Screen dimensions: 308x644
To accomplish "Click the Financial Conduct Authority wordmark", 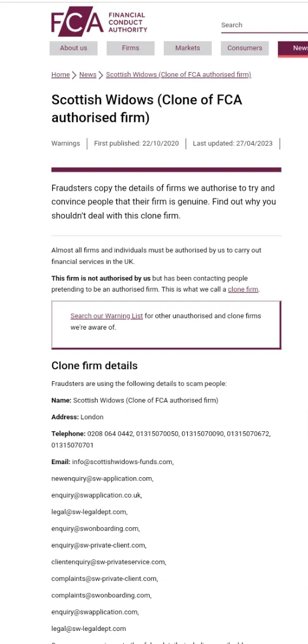I will [128, 22].
